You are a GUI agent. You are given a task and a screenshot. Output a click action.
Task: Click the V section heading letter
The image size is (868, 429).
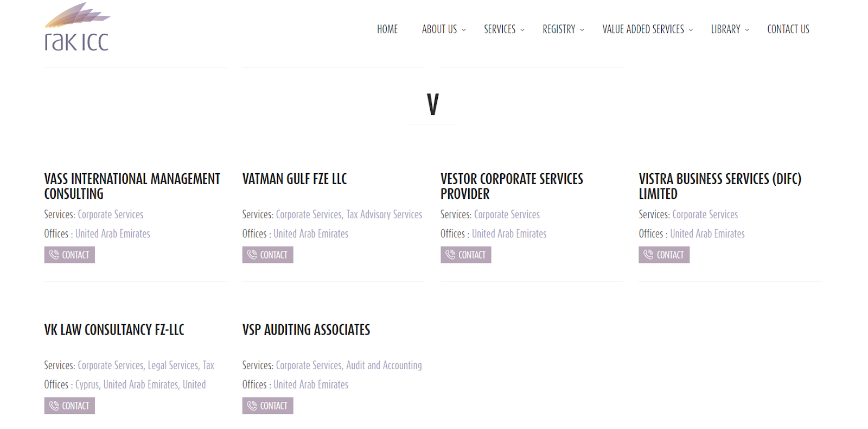click(432, 104)
